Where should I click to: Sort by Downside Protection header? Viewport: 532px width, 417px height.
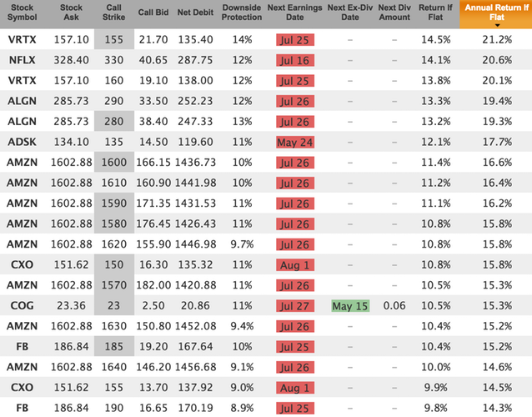tap(242, 13)
